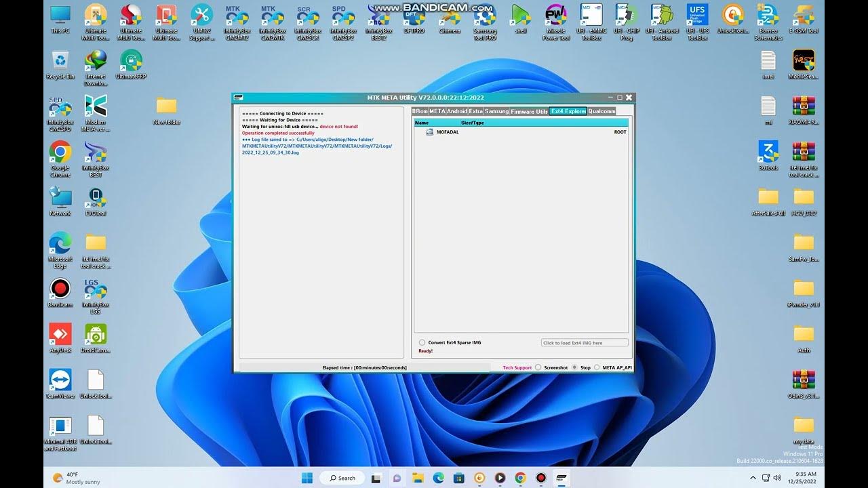
Task: Switch to the BRom tab
Action: (420, 111)
